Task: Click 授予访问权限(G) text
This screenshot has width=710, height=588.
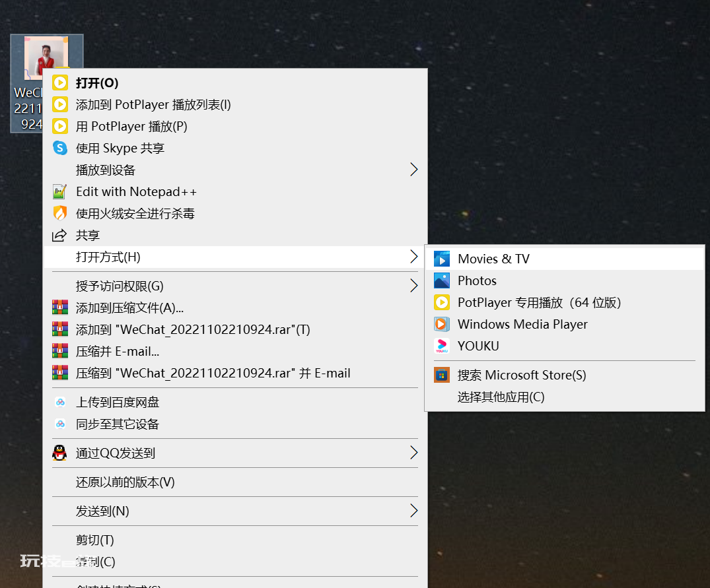Action: 120,286
